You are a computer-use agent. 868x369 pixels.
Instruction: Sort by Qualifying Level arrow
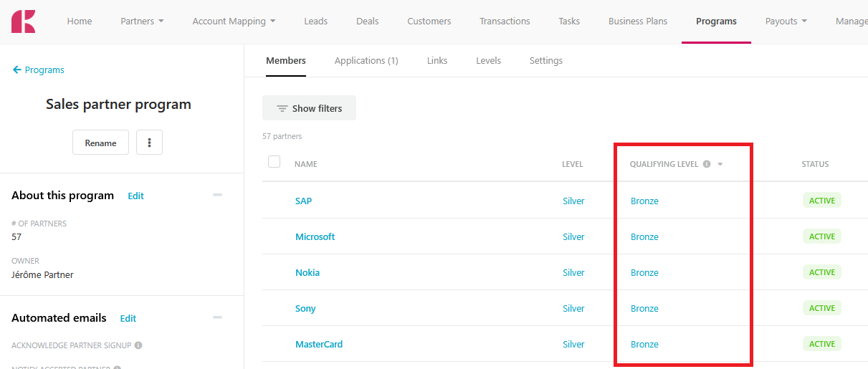tap(720, 164)
